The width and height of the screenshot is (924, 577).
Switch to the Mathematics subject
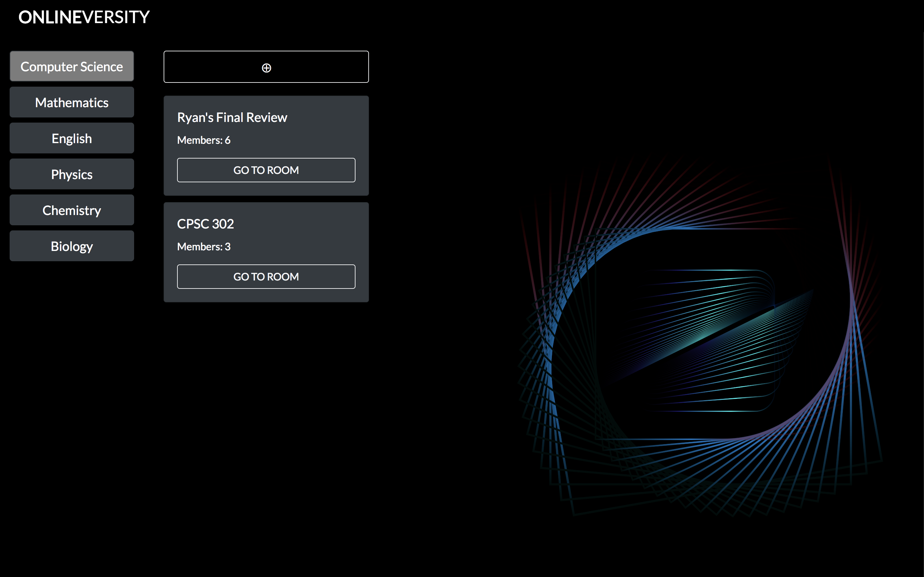coord(72,102)
